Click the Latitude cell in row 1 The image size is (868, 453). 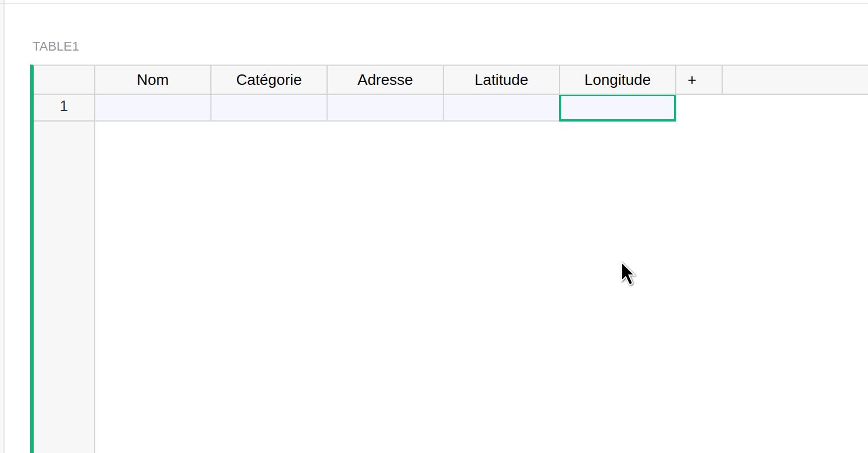click(501, 108)
